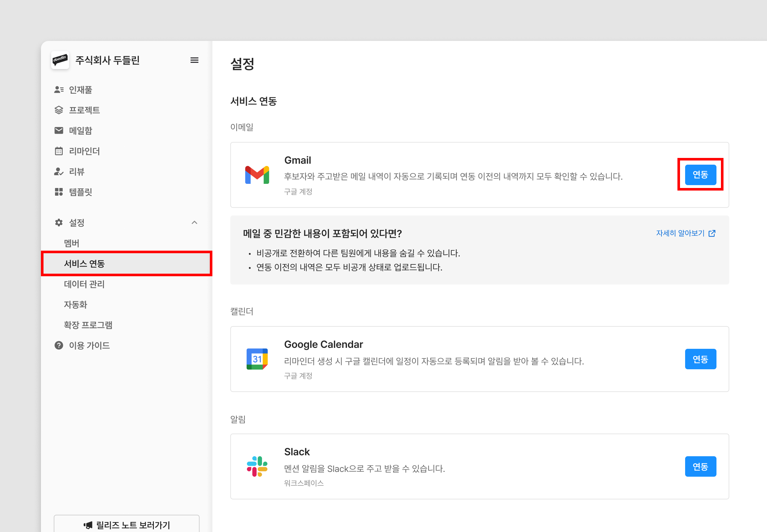Click the 리뷰 person-check icon
Image resolution: width=767 pixels, height=532 pixels.
59,172
